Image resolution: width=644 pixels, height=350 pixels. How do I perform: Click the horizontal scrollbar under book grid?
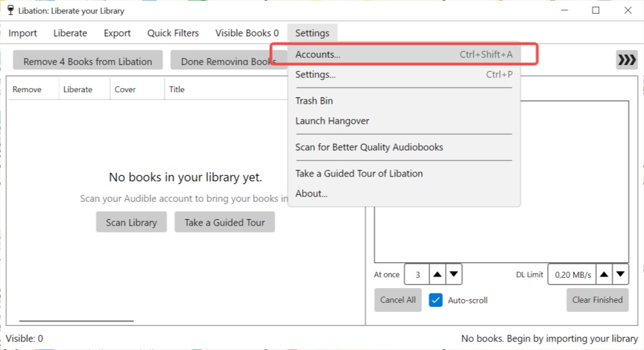click(x=77, y=321)
